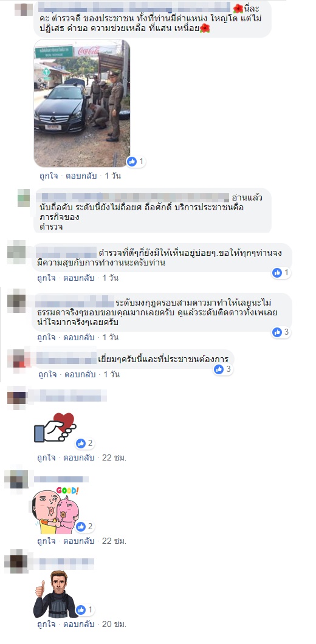Click the 1-like icon on the 'ตำรวจที่ดีๆ' comment

(277, 272)
